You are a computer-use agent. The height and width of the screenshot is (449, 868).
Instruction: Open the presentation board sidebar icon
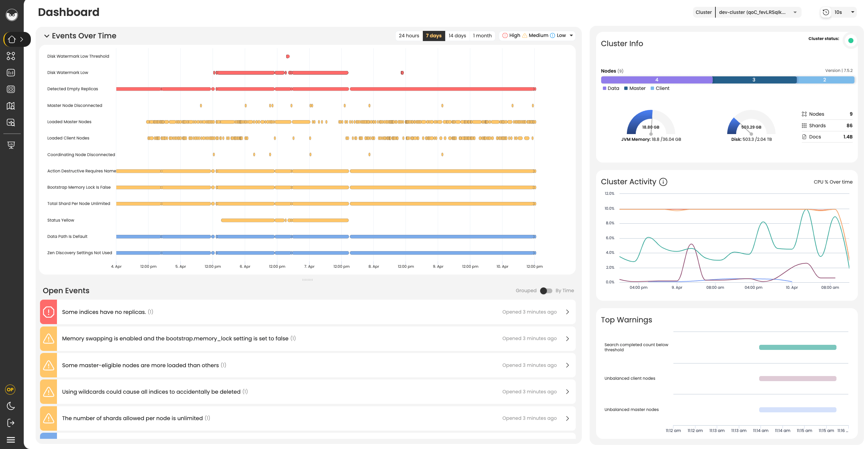[11, 145]
